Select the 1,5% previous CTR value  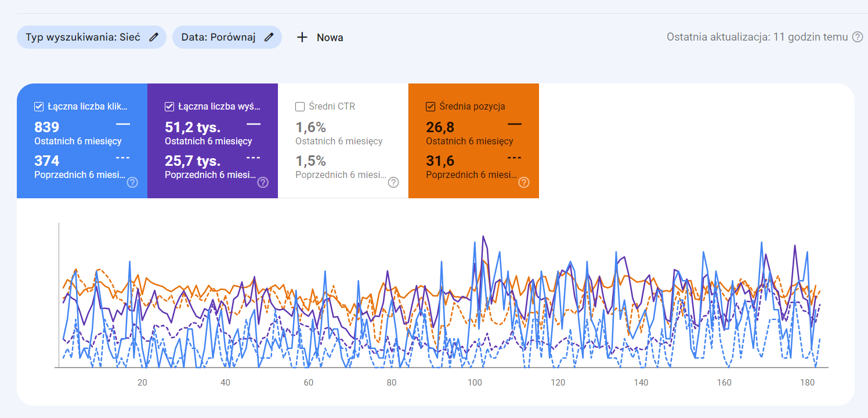[x=310, y=161]
